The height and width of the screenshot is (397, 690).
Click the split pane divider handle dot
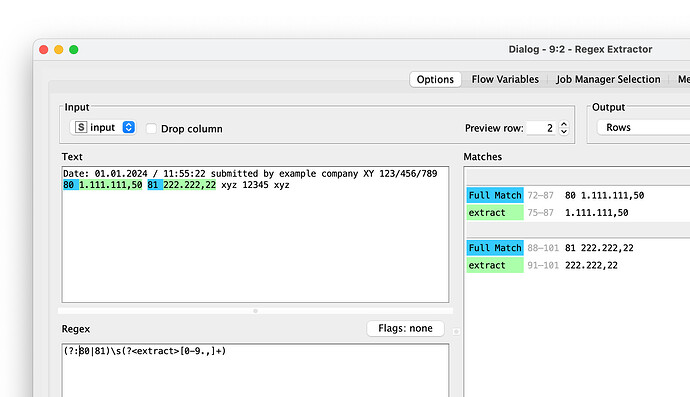coord(255,311)
